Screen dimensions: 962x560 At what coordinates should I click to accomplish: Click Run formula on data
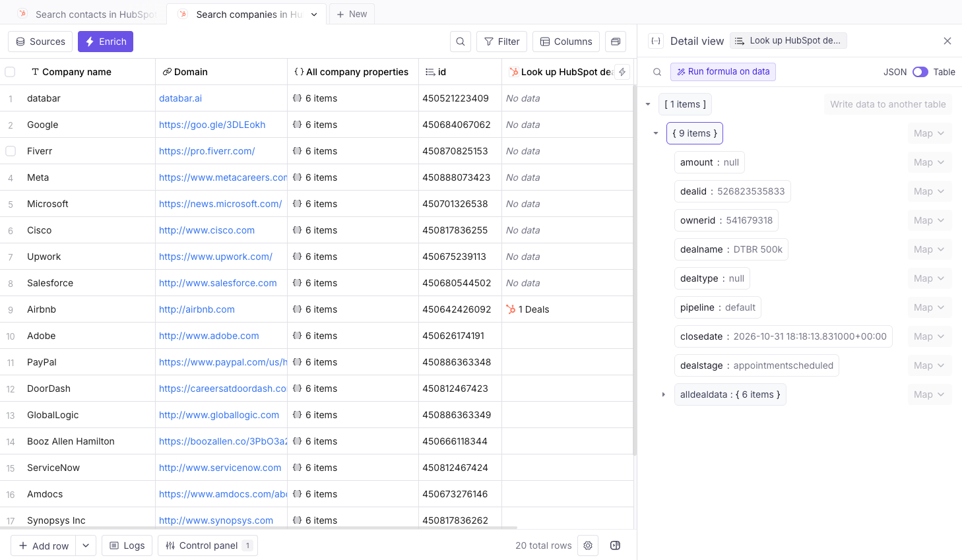point(723,72)
